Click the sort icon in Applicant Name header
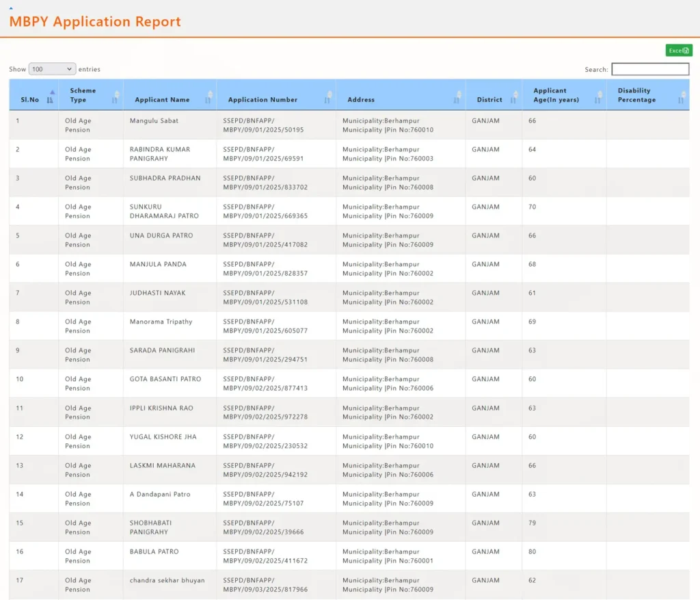Screen dimensions: 700x600 (x=208, y=97)
